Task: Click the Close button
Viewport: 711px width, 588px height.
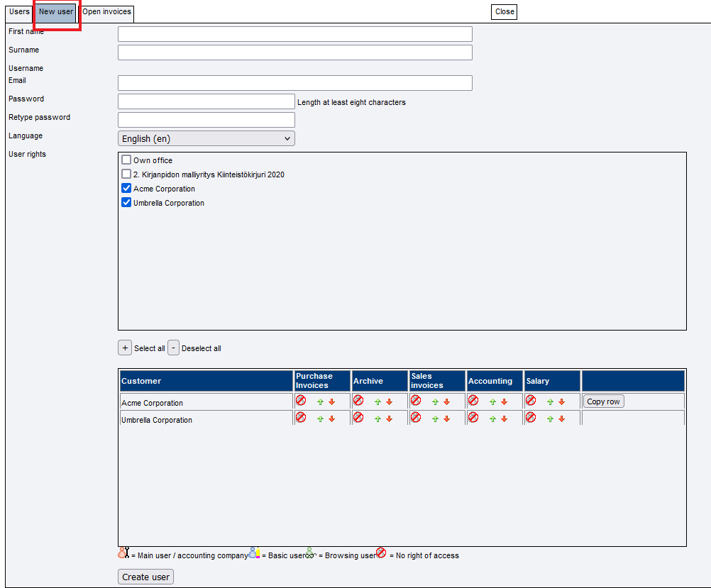Action: pyautogui.click(x=505, y=12)
